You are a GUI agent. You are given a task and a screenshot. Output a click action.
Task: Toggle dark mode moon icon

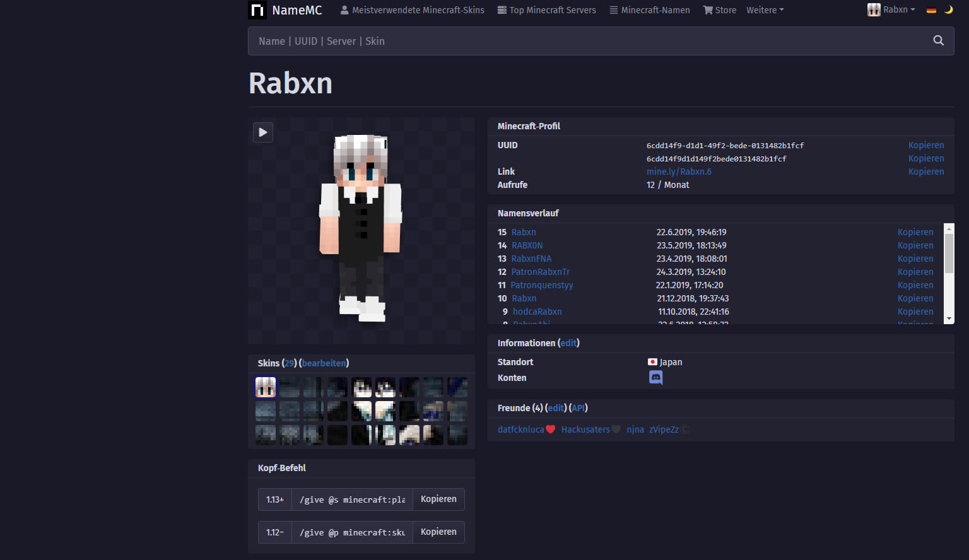[x=948, y=10]
